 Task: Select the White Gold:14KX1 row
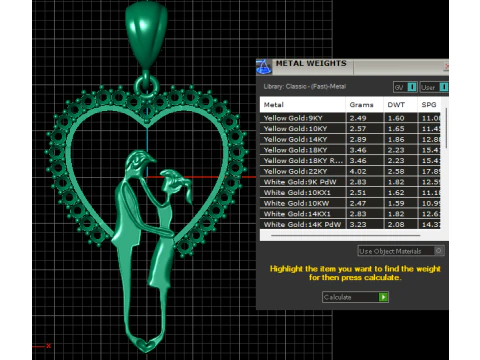point(350,214)
